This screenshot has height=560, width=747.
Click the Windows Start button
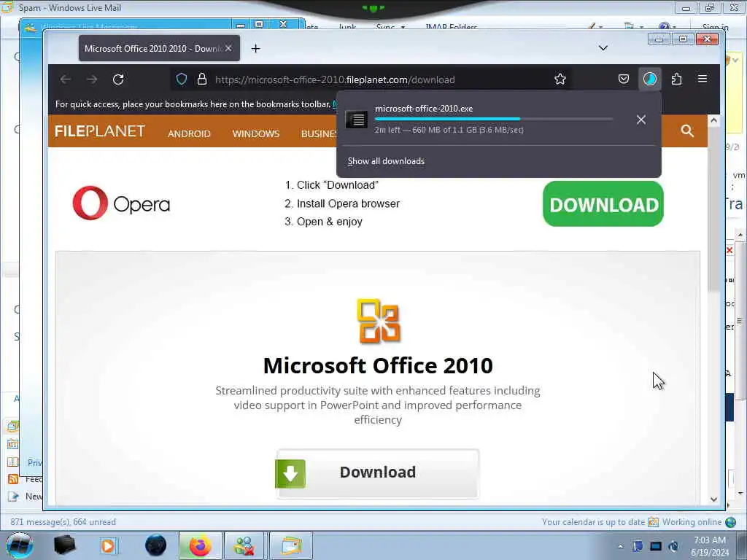click(x=19, y=545)
